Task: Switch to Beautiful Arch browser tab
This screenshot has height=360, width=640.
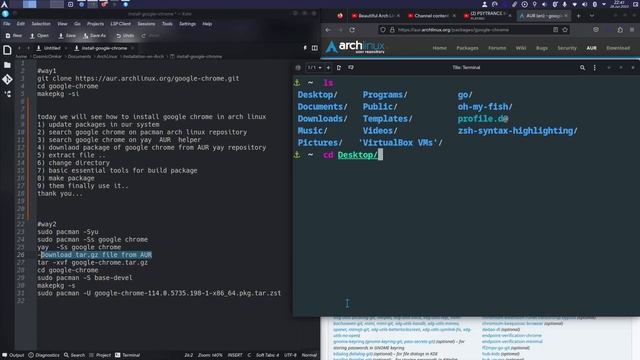Action: point(376,16)
